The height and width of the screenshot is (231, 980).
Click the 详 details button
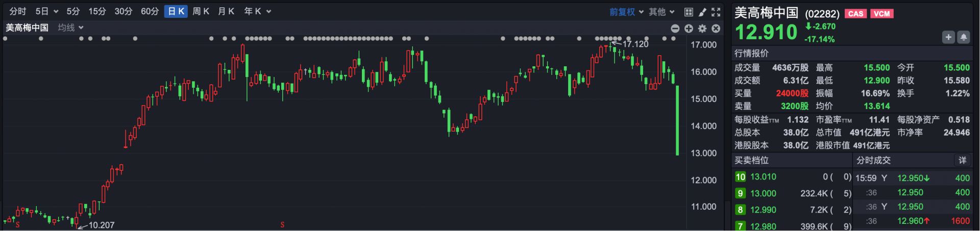pyautogui.click(x=962, y=160)
